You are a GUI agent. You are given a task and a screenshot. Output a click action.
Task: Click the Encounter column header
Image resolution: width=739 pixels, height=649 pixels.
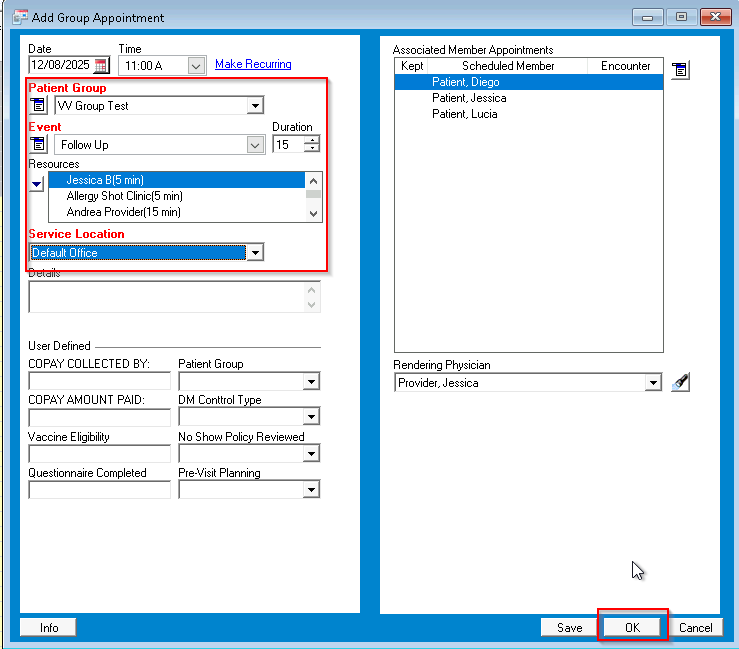click(x=625, y=66)
